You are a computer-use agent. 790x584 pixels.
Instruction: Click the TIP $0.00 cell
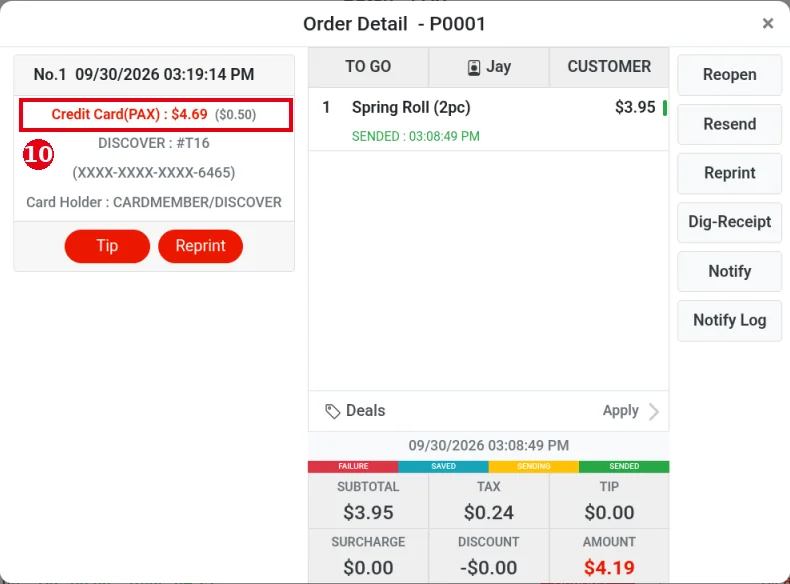click(609, 501)
